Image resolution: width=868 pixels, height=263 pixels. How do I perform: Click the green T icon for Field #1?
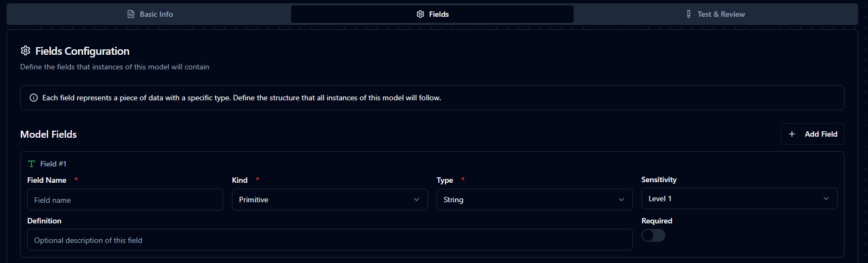32,164
